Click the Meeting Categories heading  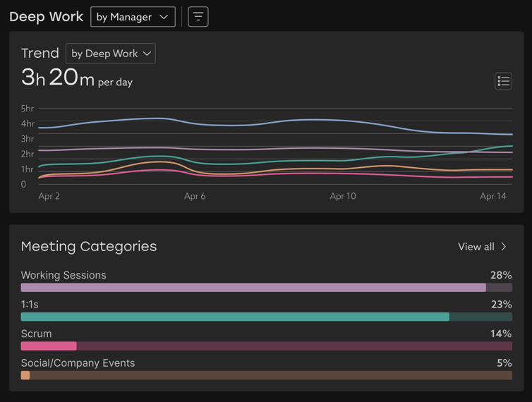pyautogui.click(x=89, y=247)
